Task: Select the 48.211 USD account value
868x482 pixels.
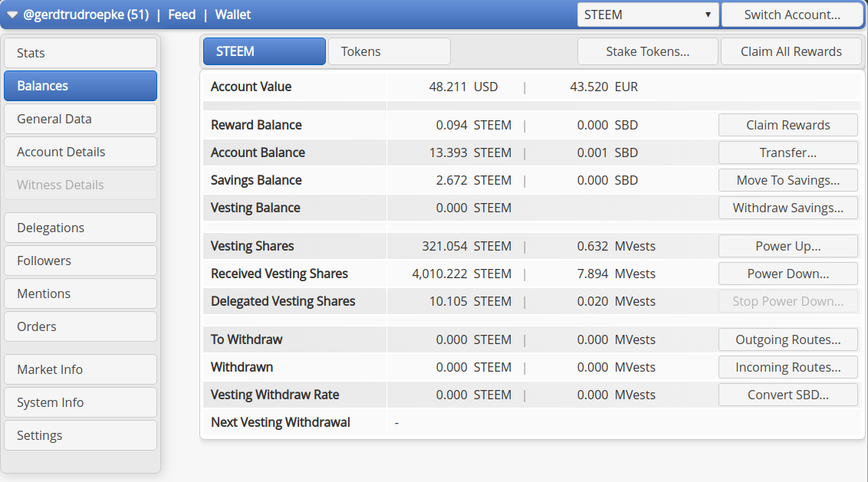Action: point(463,87)
